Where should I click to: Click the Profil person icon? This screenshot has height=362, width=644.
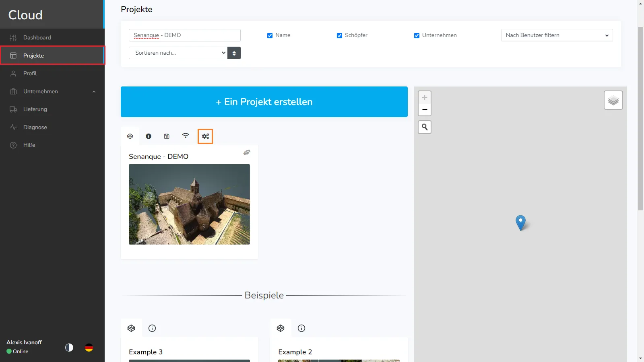13,73
